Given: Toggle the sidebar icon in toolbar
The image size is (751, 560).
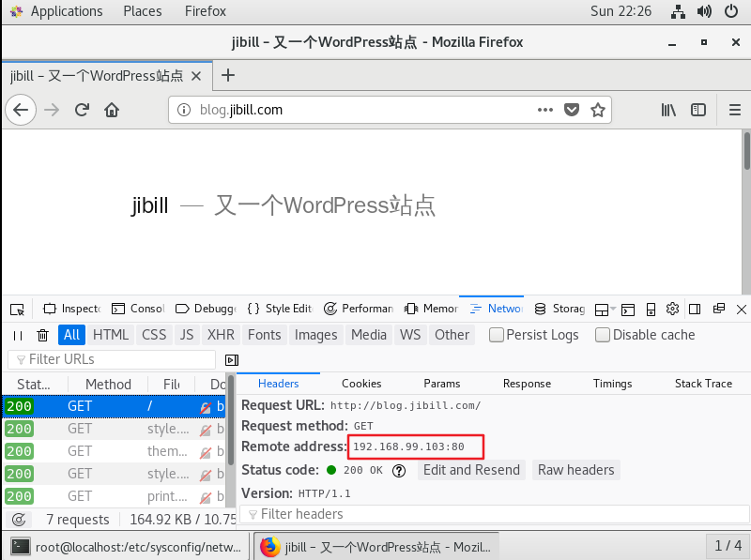Looking at the screenshot, I should [x=698, y=110].
